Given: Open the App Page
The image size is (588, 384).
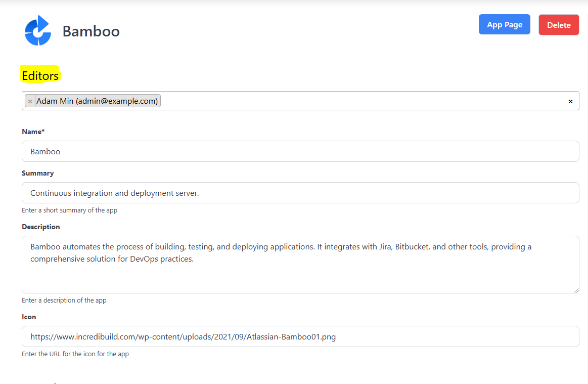Looking at the screenshot, I should 504,25.
